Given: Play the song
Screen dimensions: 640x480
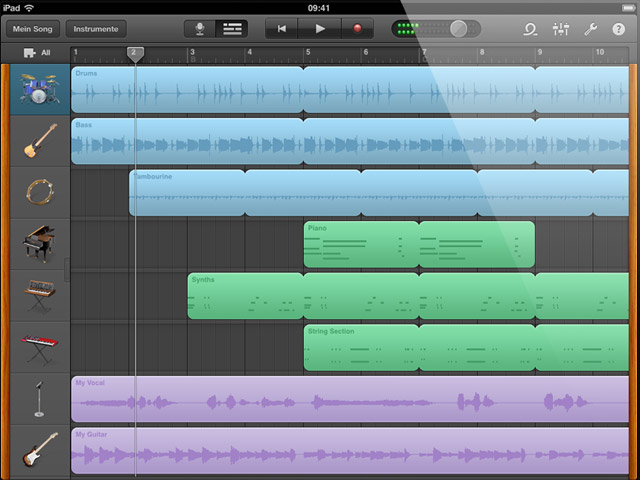Looking at the screenshot, I should (x=320, y=29).
